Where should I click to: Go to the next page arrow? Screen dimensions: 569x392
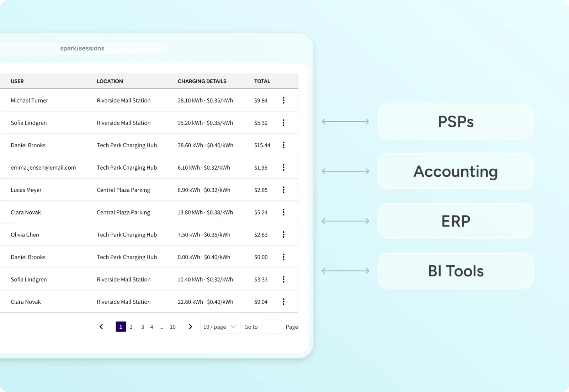(190, 327)
